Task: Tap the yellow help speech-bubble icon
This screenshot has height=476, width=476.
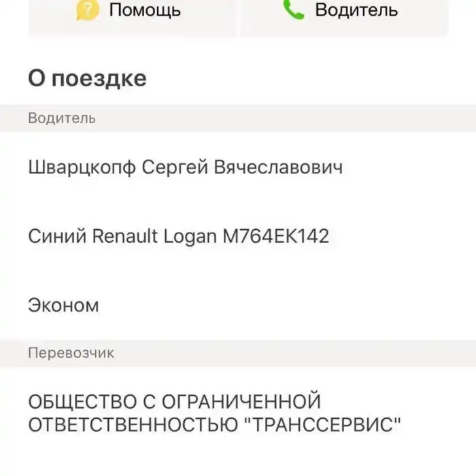Action: point(88,10)
